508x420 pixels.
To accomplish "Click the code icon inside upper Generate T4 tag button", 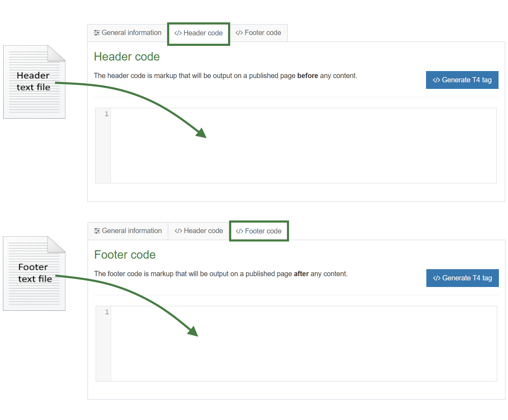I will (x=436, y=80).
